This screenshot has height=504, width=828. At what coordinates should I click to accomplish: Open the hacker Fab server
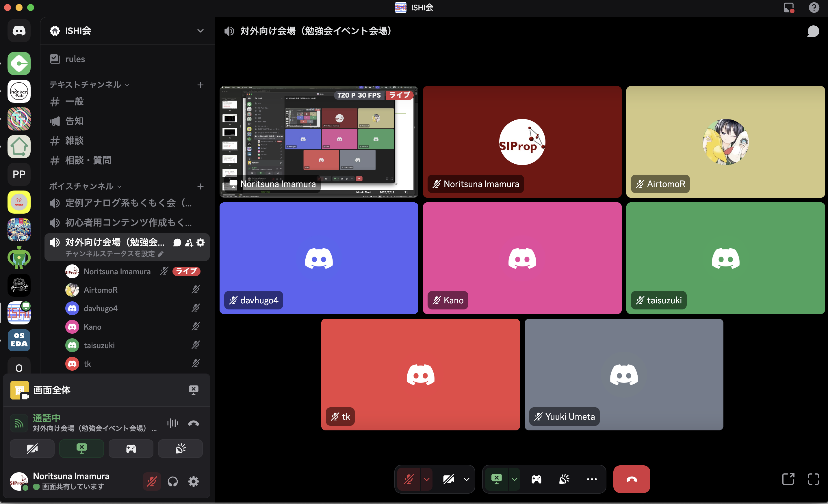19,91
